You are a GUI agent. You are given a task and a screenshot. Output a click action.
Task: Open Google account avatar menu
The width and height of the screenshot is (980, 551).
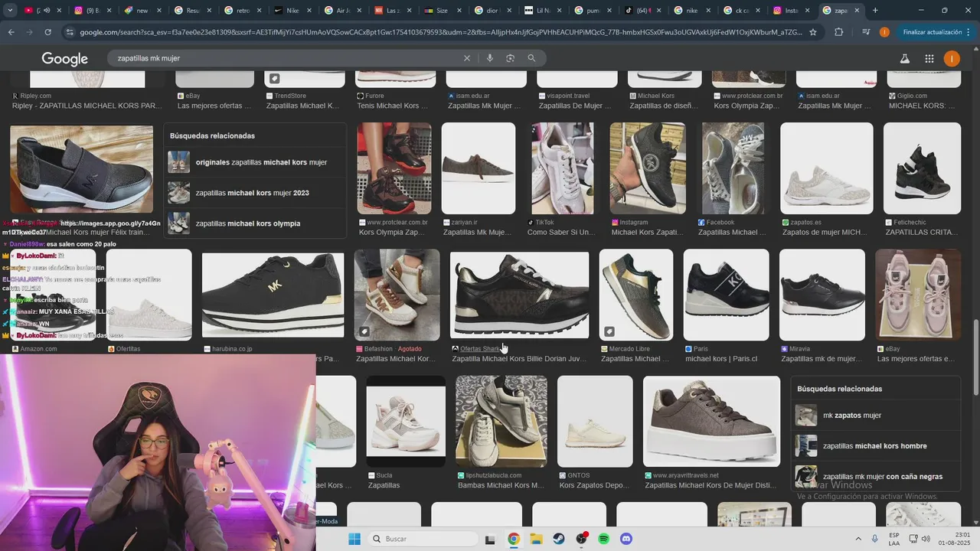click(x=952, y=58)
